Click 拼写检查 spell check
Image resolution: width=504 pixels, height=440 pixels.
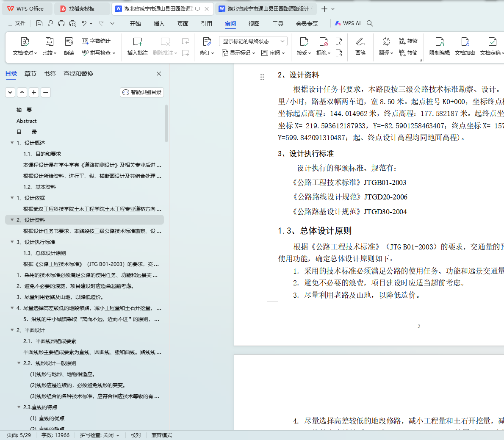[98, 53]
